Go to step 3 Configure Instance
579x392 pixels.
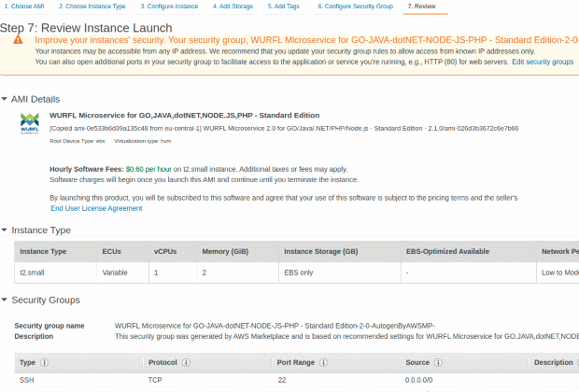click(169, 7)
